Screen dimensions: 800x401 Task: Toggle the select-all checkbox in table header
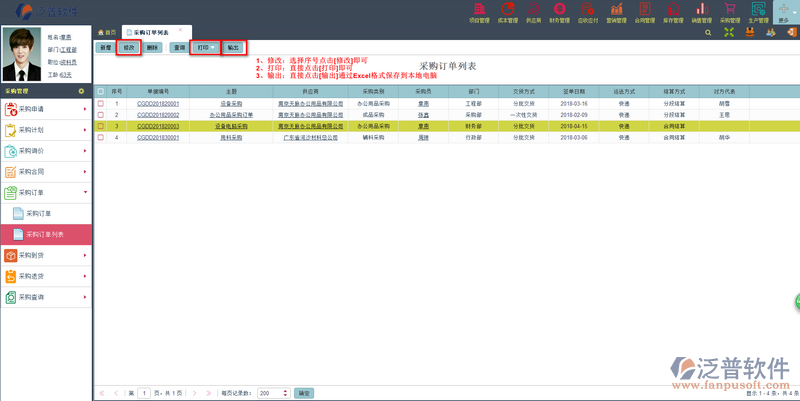click(x=100, y=91)
